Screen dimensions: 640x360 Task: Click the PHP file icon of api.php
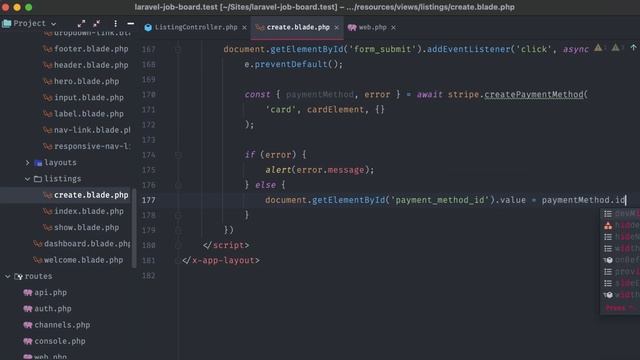point(28,293)
